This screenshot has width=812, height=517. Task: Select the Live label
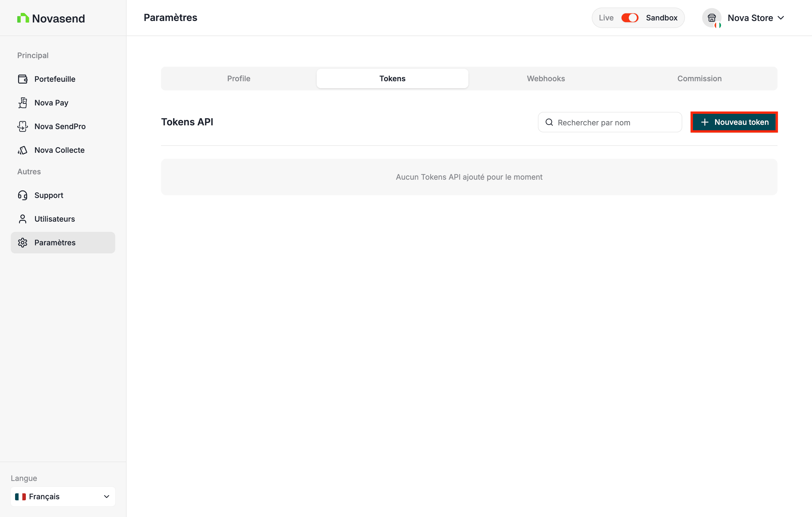tap(606, 18)
